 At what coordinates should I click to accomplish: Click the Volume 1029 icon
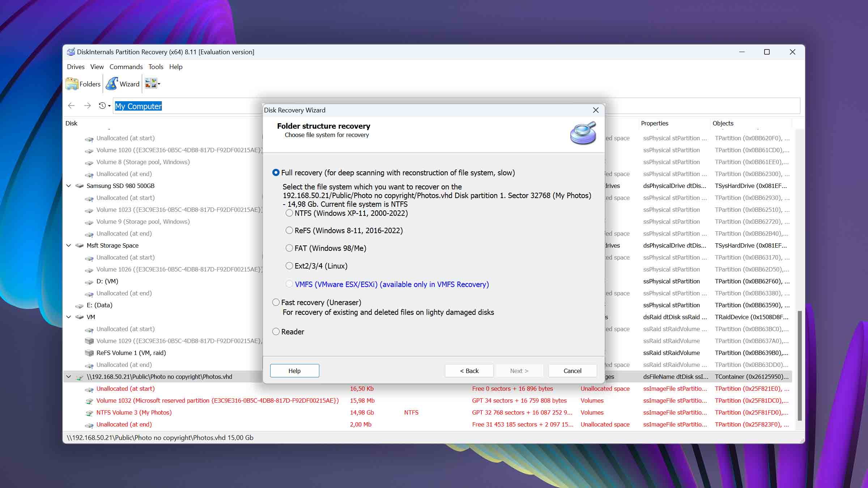[89, 341]
